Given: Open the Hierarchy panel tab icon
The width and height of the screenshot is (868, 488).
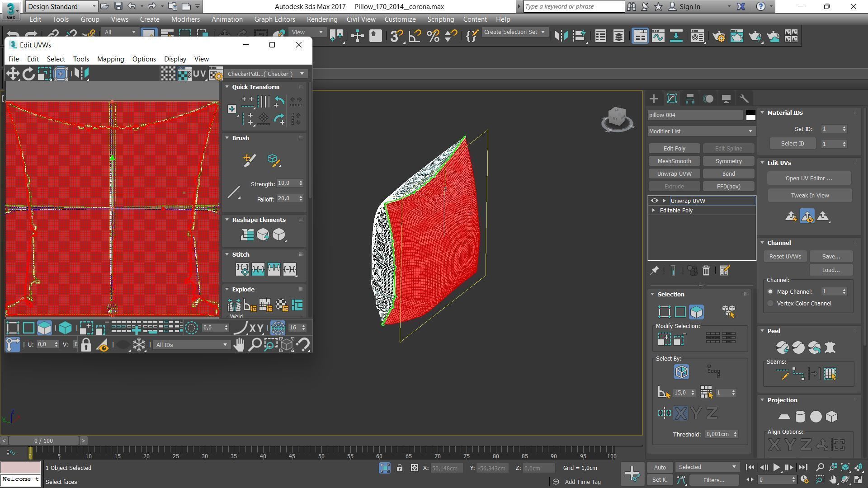Looking at the screenshot, I should coord(690,99).
